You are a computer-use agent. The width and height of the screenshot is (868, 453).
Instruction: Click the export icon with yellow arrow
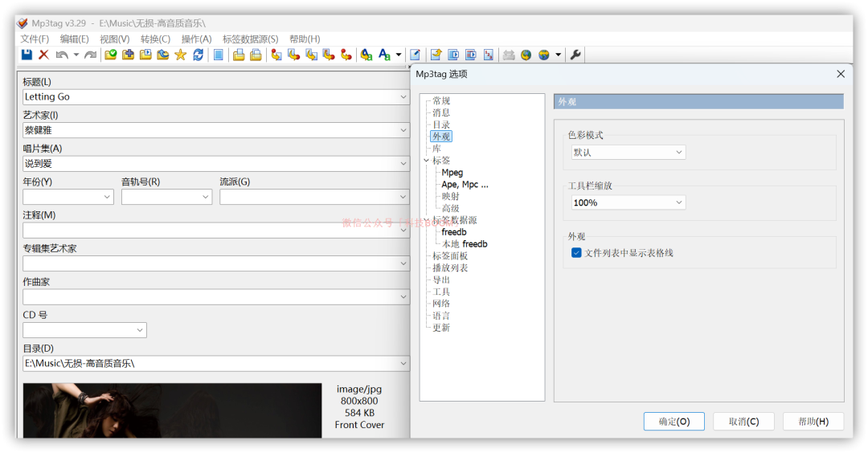[x=436, y=54]
